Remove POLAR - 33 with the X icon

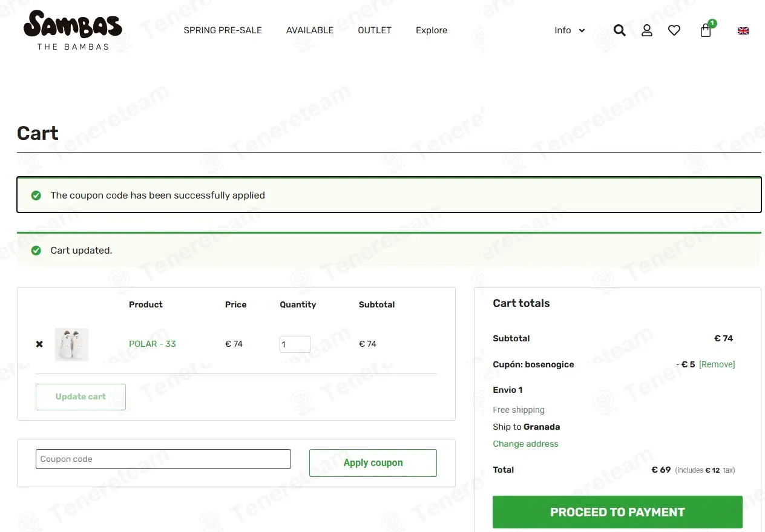39,344
